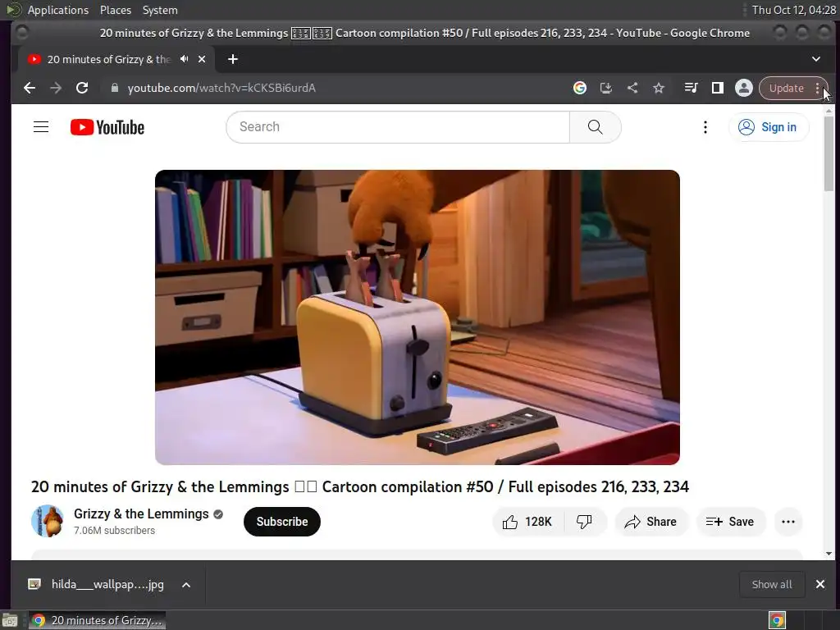Install app icon in address bar
Image resolution: width=840 pixels, height=630 pixels.
(x=606, y=88)
